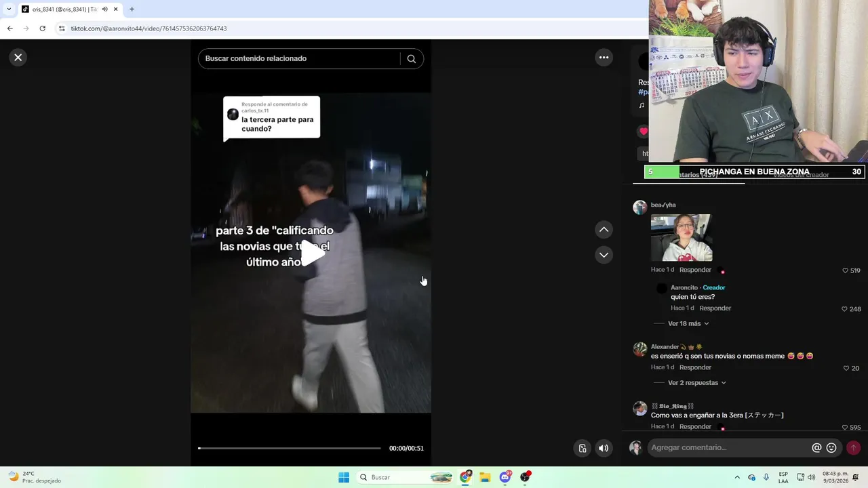Reply to the 'Como vas a engañar' comment
The image size is (868, 488).
click(695, 426)
